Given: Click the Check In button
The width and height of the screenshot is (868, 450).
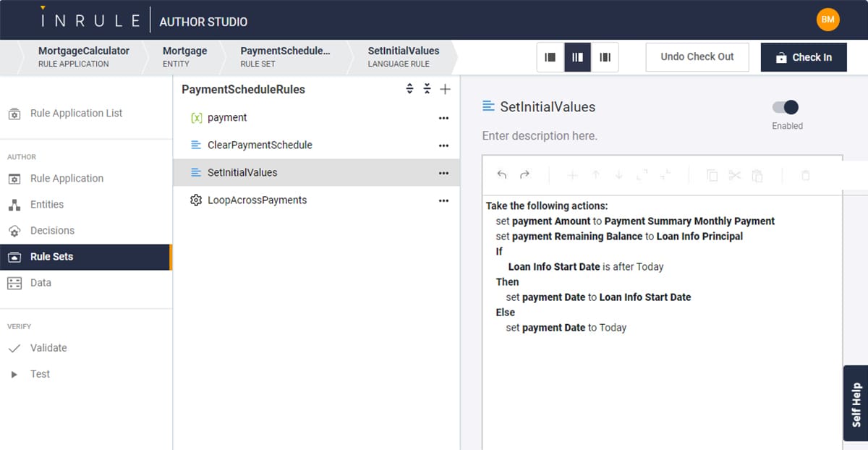Looking at the screenshot, I should pos(804,57).
